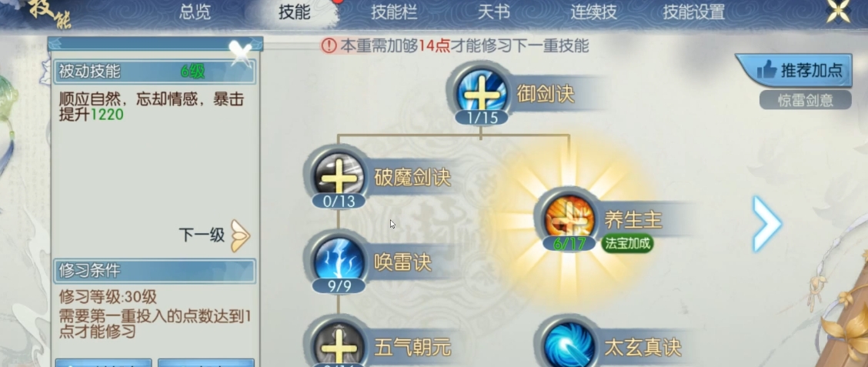Switch to the 总览 tab
This screenshot has width=868, height=367.
tap(195, 12)
